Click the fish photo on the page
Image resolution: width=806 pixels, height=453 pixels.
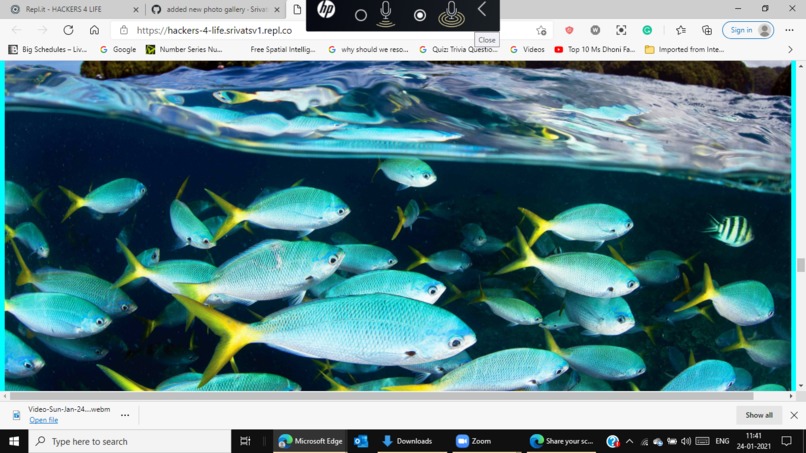click(398, 226)
